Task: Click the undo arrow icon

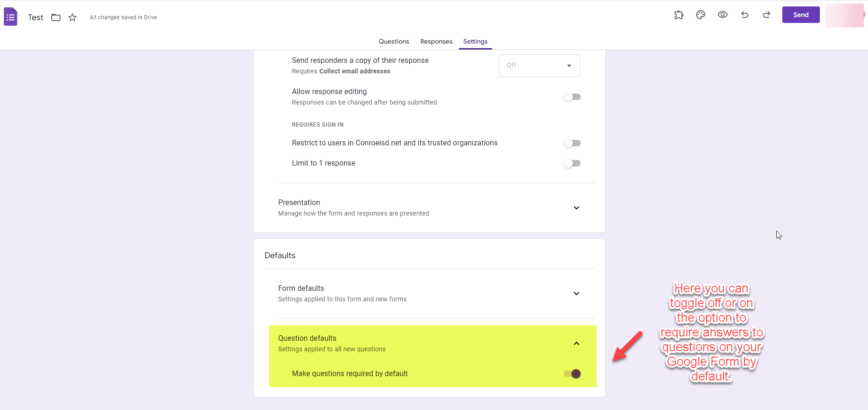Action: pyautogui.click(x=745, y=15)
